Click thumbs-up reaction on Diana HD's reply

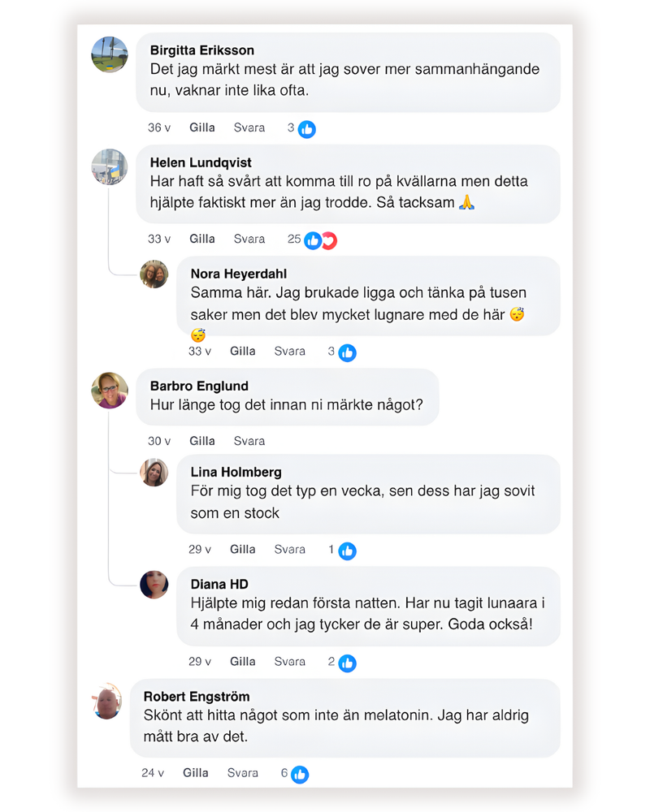347,663
